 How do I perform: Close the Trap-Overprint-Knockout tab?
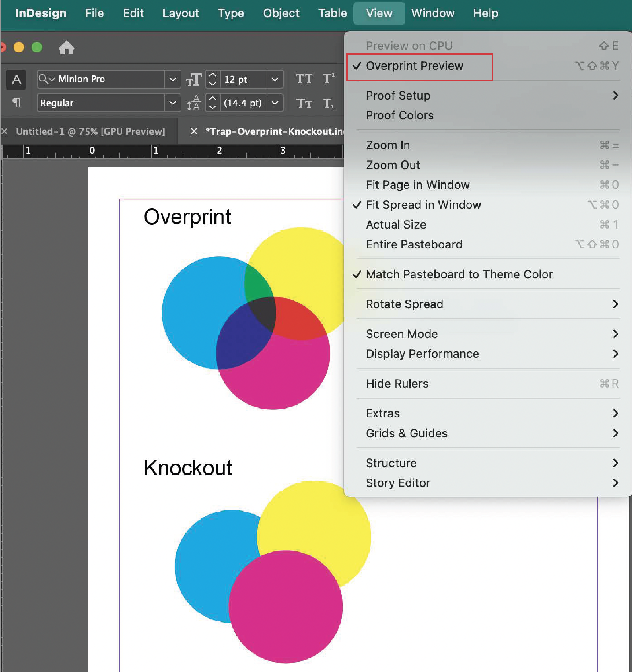(194, 131)
